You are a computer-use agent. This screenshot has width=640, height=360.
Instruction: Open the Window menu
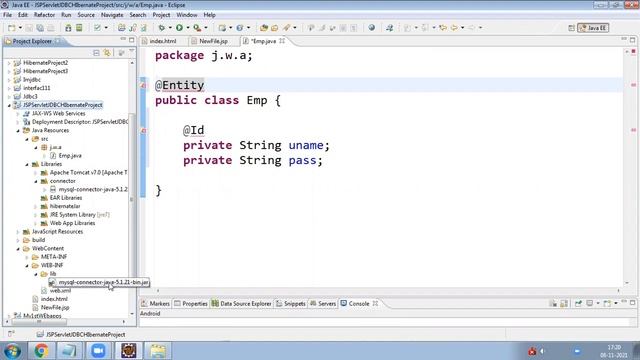coord(187,15)
